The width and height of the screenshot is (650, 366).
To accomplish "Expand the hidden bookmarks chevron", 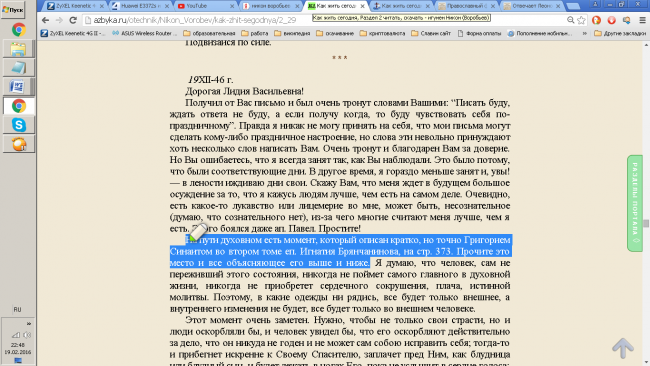I will [x=585, y=33].
